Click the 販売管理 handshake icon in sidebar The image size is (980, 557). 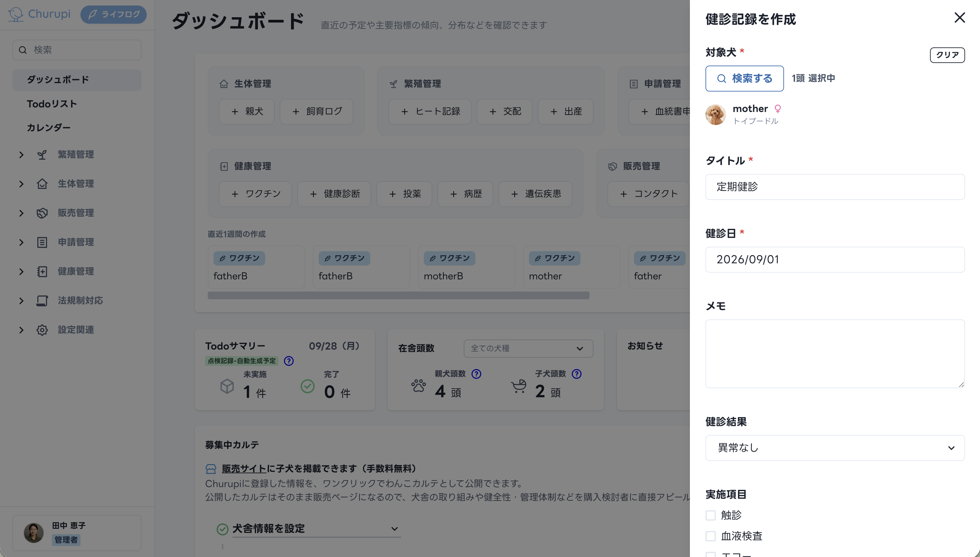click(x=42, y=213)
